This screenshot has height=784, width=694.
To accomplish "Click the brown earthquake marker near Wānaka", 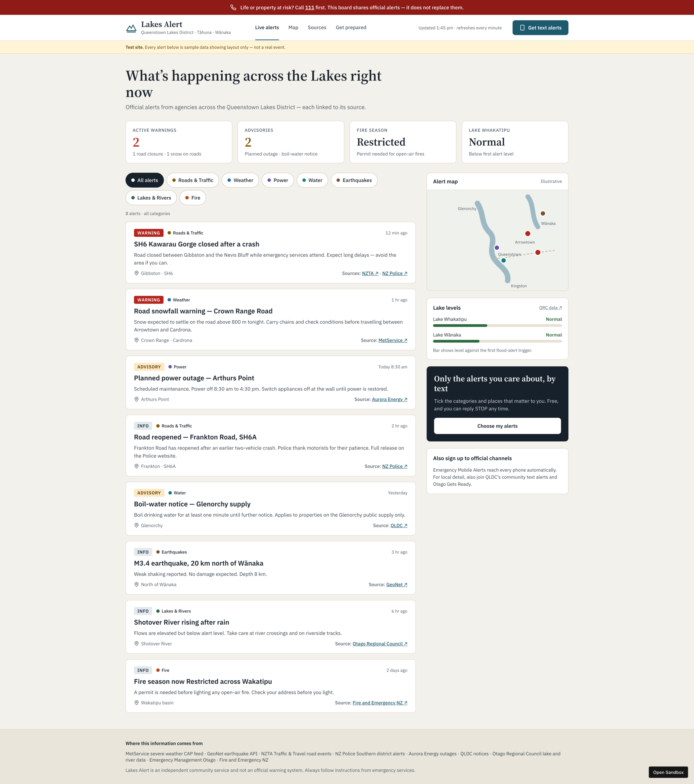I will (x=543, y=213).
